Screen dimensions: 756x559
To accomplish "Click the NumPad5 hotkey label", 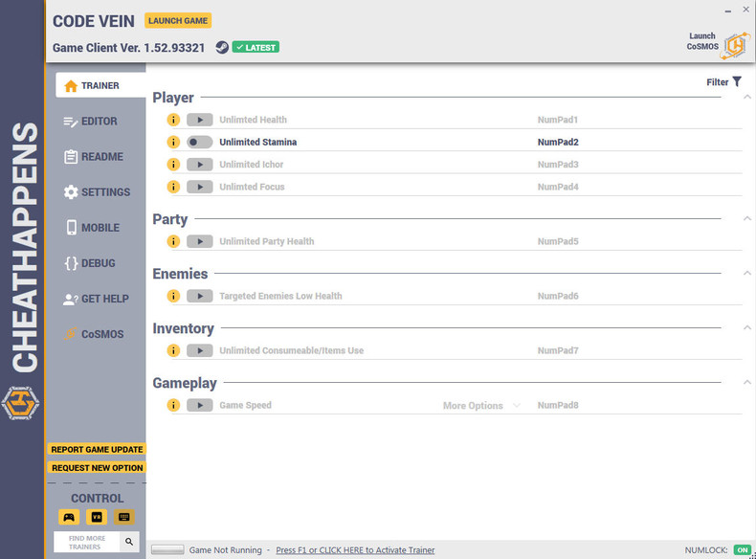I will pyautogui.click(x=558, y=241).
